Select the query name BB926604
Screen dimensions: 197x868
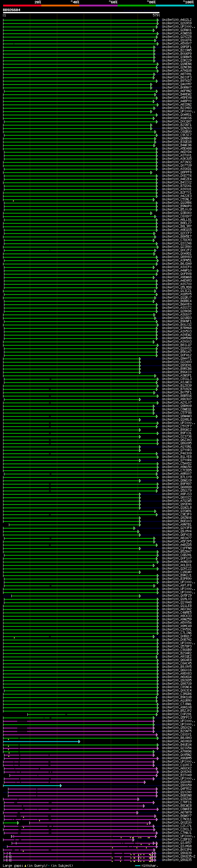pos(11,10)
